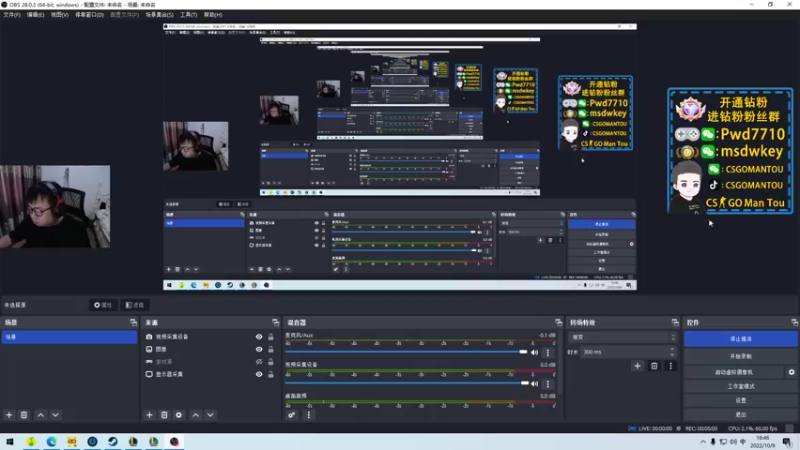
Task: Open Settings from Controls panel
Action: pos(740,401)
